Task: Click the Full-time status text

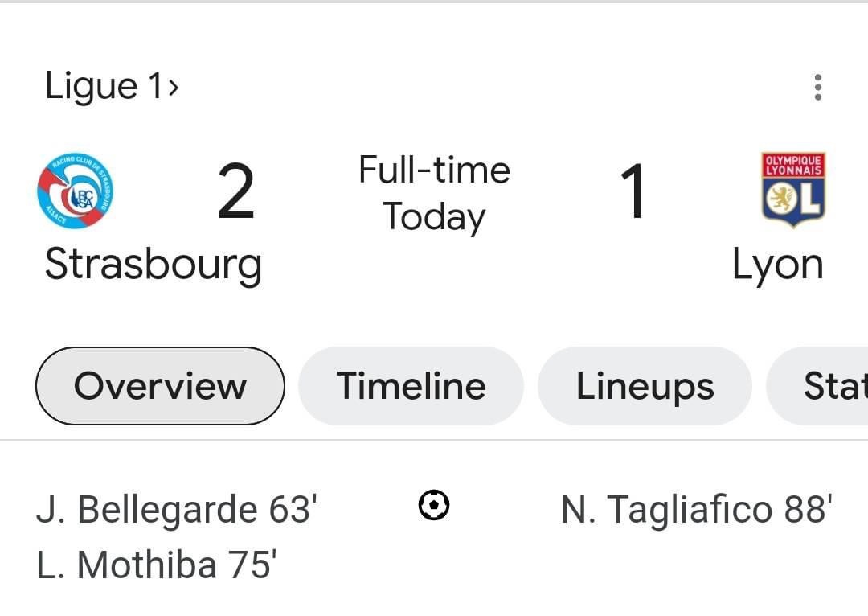Action: [x=434, y=170]
